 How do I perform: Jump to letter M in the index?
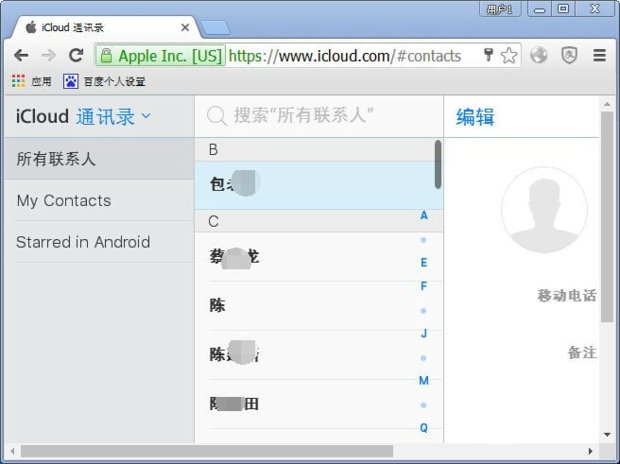click(424, 381)
